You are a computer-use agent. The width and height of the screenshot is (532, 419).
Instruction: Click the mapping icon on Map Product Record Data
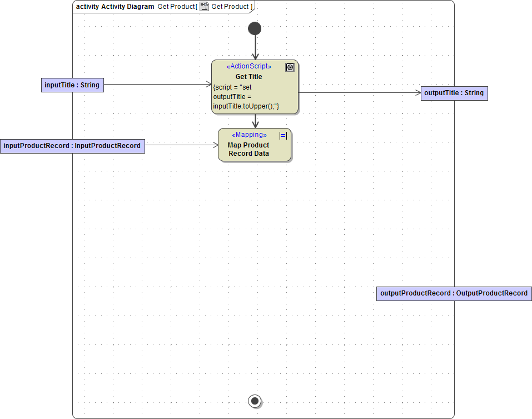pos(282,135)
